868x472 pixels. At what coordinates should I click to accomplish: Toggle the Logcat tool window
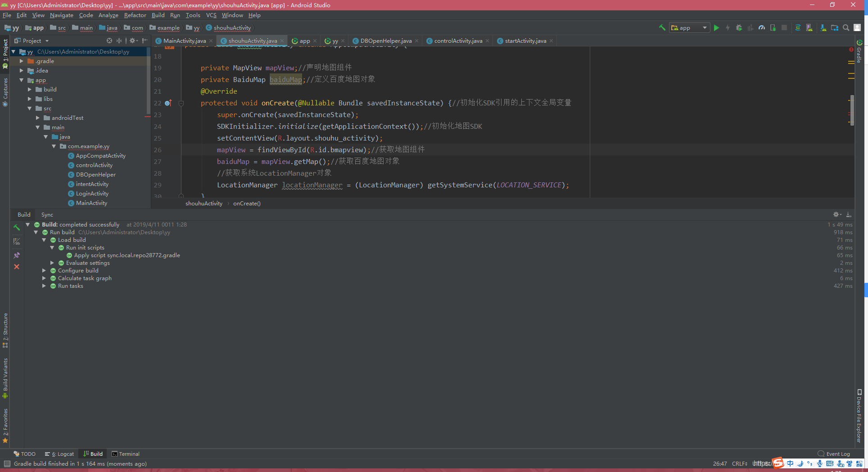click(x=59, y=454)
